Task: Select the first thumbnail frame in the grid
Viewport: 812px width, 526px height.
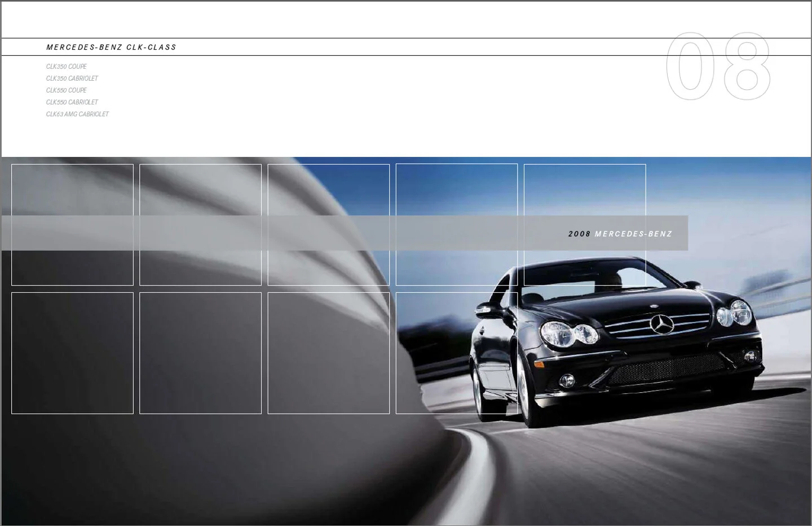Action: coord(72,224)
